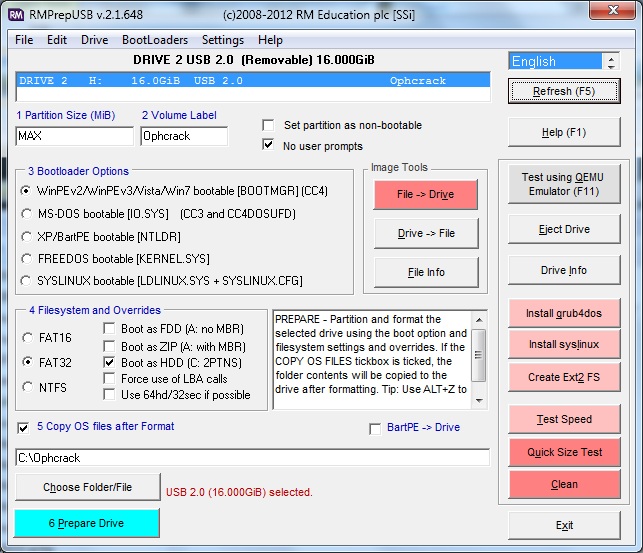This screenshot has height=553, width=643.
Task: Uncheck the No user prompts checkbox
Action: [x=268, y=145]
